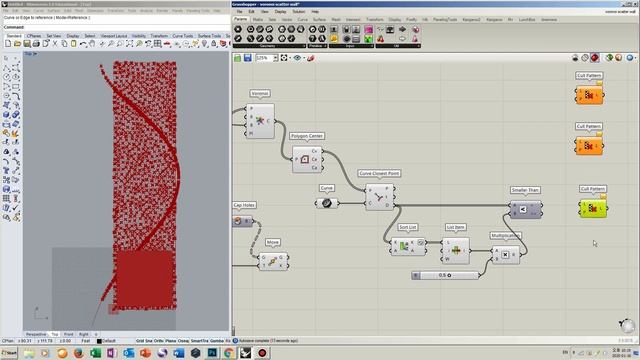
Task: Click the Print icon in Rhino toolbar
Action: pos(36,44)
